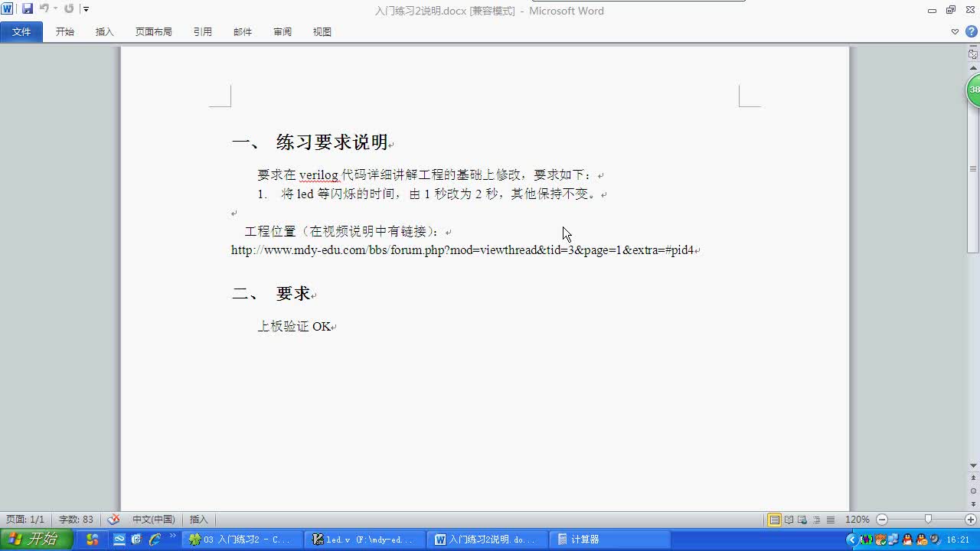980x551 pixels.
Task: Click the Undo arrow icon
Action: (44, 9)
